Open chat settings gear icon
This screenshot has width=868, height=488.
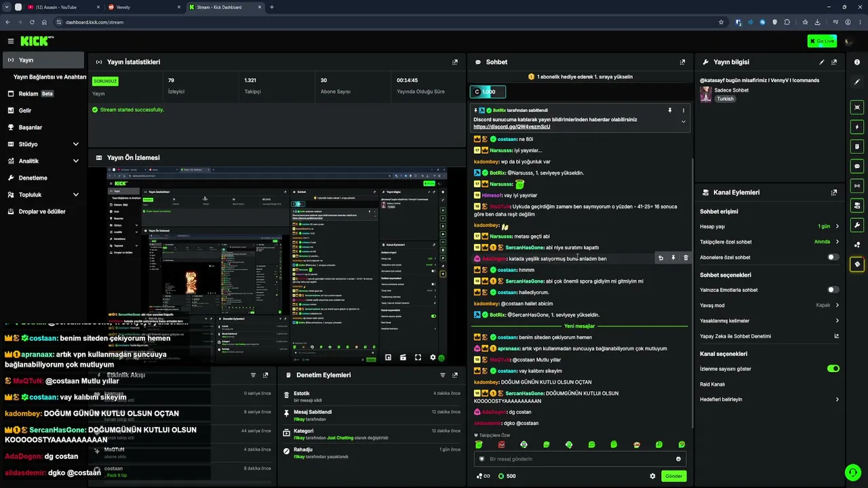652,476
